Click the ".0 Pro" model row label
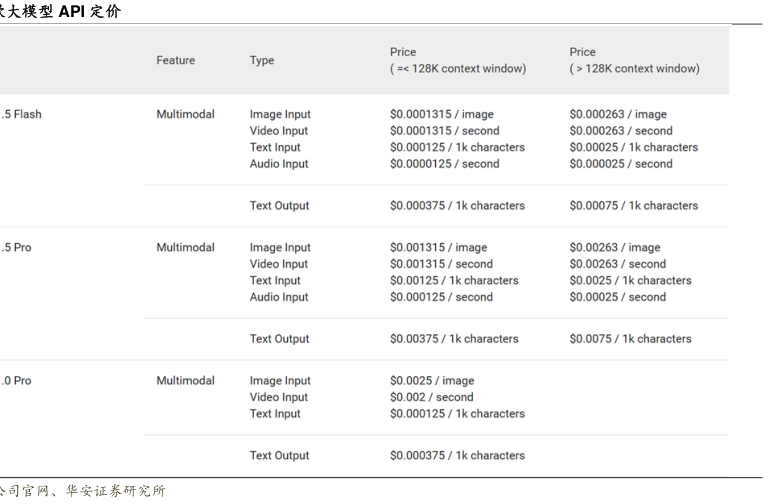The image size is (780, 504). [16, 381]
